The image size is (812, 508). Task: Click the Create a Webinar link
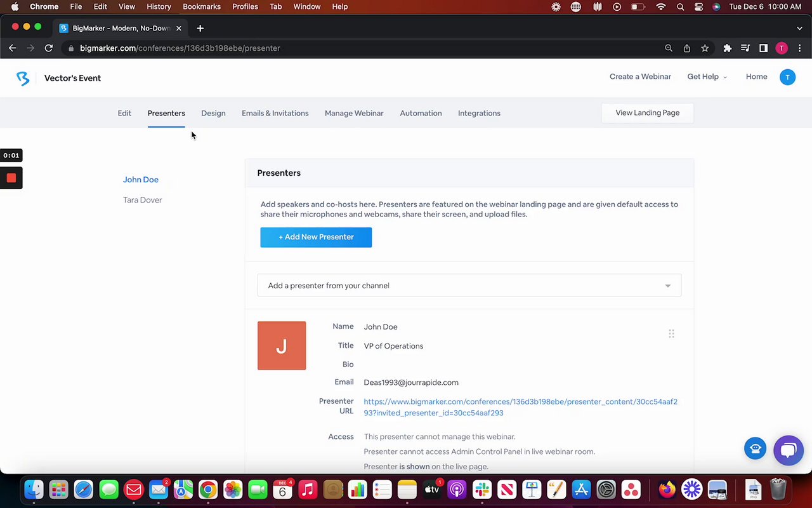[x=640, y=77]
